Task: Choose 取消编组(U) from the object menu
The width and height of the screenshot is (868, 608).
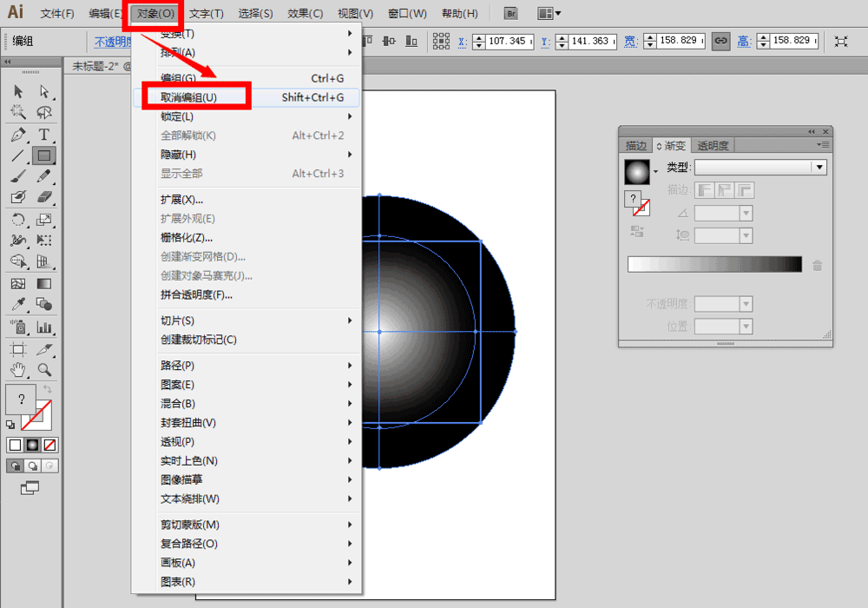Action: pos(188,97)
